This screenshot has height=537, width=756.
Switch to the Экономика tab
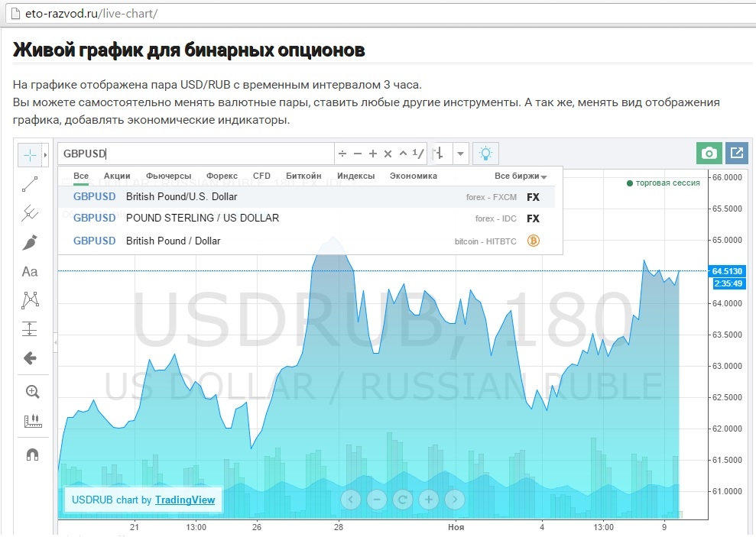pos(414,176)
